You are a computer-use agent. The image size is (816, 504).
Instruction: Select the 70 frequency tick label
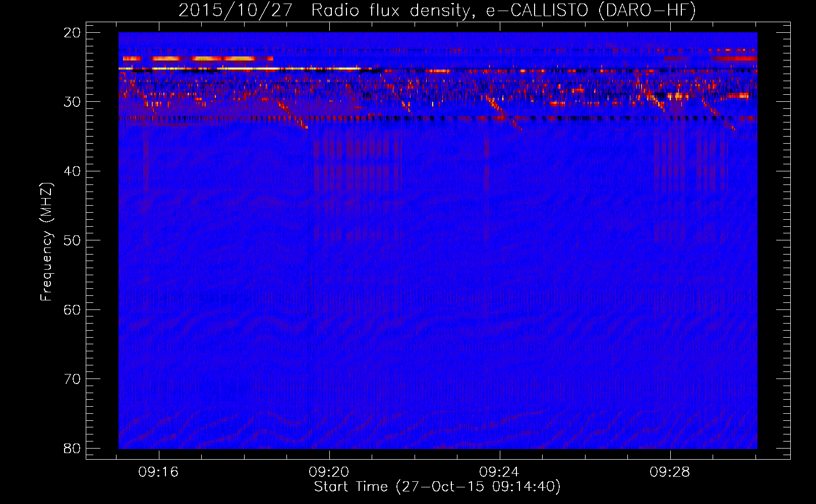tap(73, 379)
